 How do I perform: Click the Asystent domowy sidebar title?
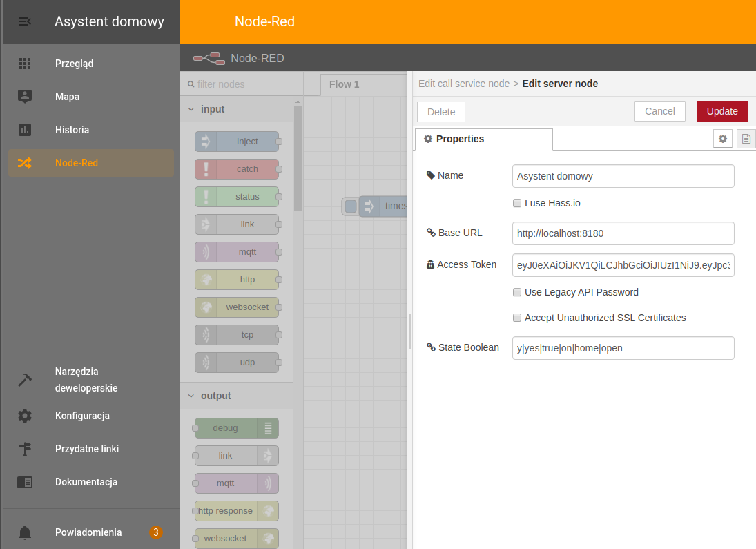pos(110,21)
